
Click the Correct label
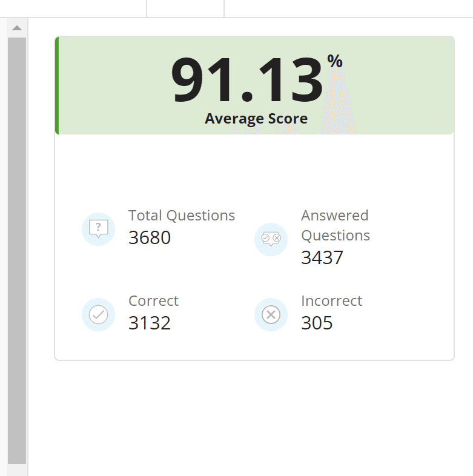click(153, 301)
